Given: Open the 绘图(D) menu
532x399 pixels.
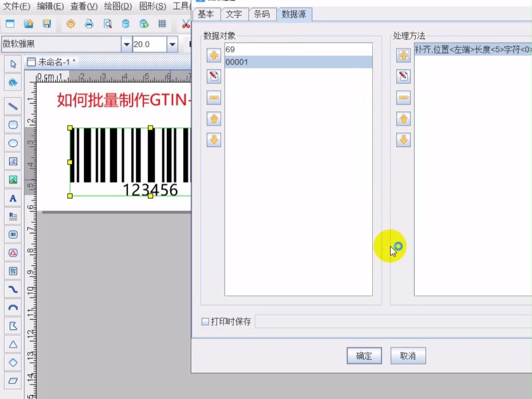Looking at the screenshot, I should 118,6.
